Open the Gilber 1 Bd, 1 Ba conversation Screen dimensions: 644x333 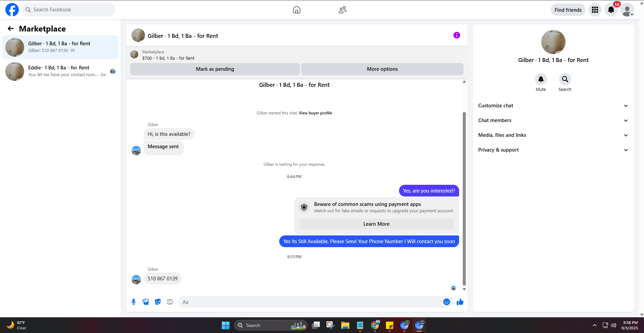click(x=60, y=47)
